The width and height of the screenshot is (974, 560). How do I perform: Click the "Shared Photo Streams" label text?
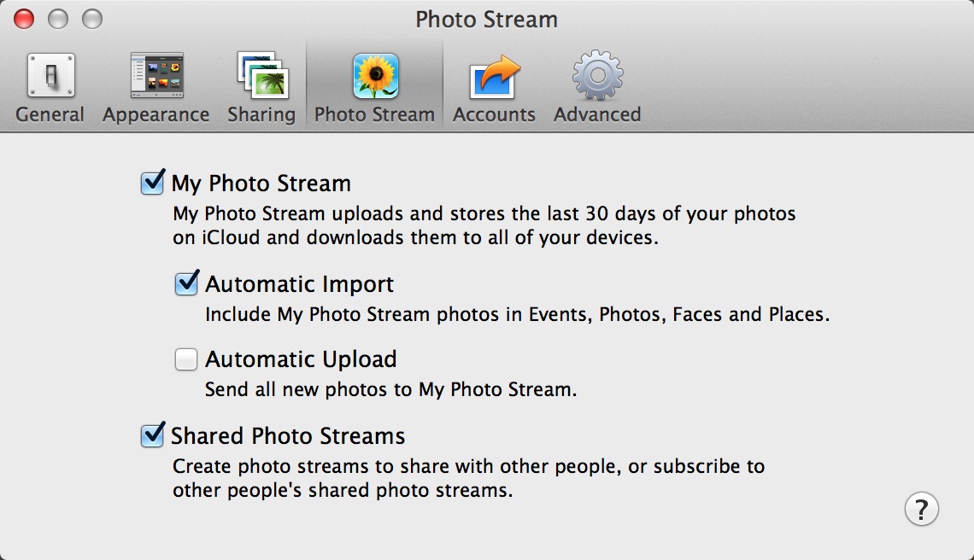[x=288, y=436]
